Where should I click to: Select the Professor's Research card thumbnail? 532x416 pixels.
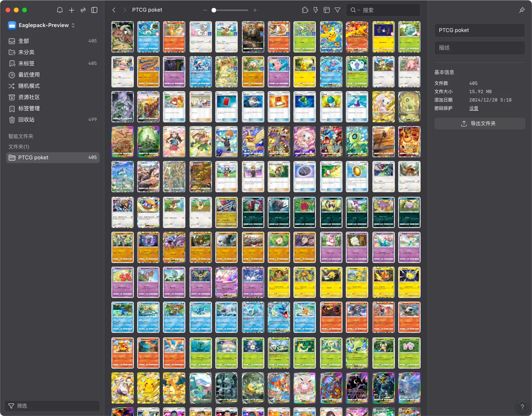coord(201,107)
